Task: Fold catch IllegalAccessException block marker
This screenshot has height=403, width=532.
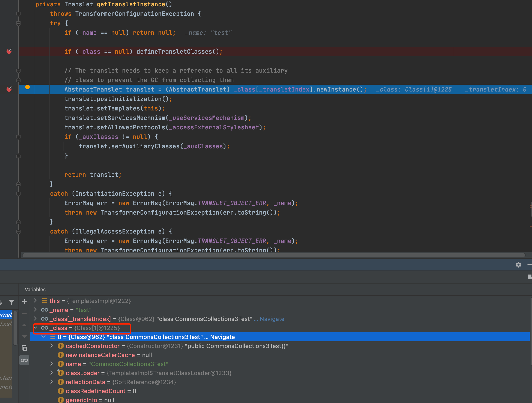Action: coord(18,232)
